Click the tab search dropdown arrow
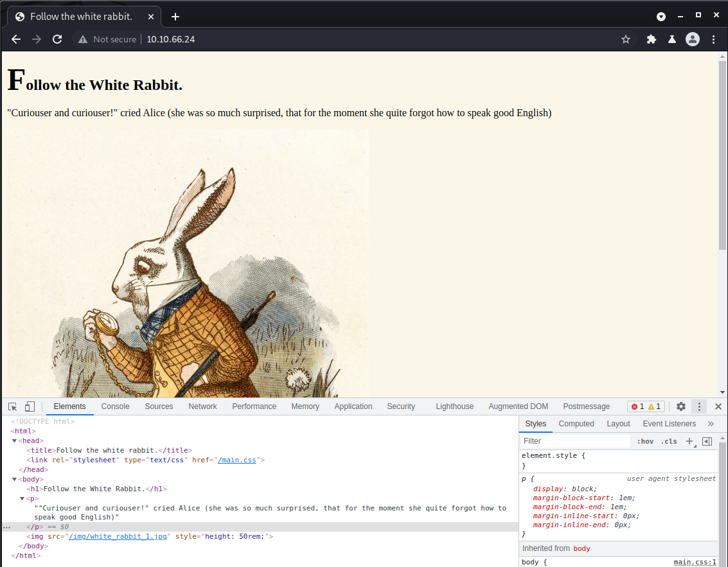 click(661, 17)
